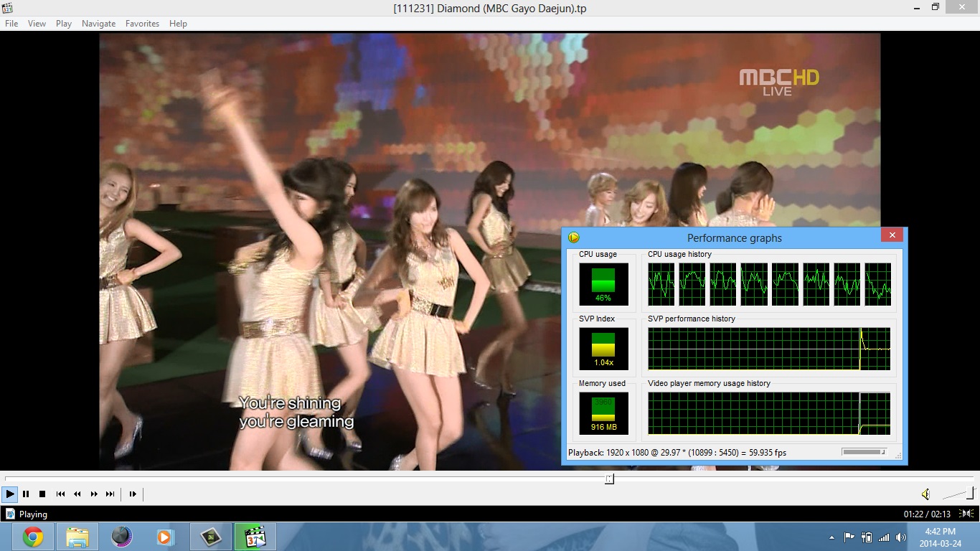Stop the video with Stop button
Viewport: 980px width, 551px height.
coord(42,494)
